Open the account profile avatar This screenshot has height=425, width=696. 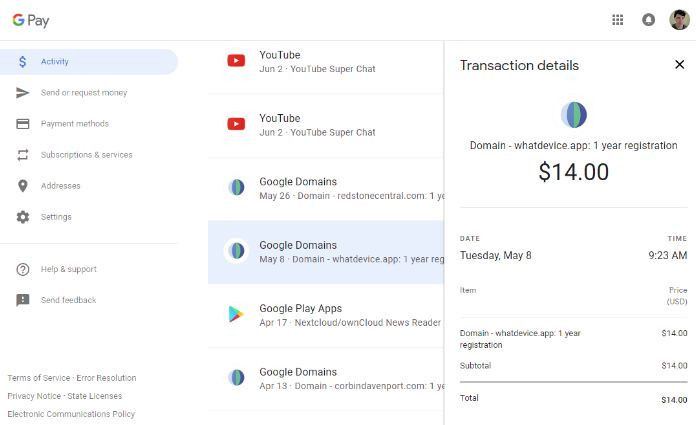(x=679, y=20)
